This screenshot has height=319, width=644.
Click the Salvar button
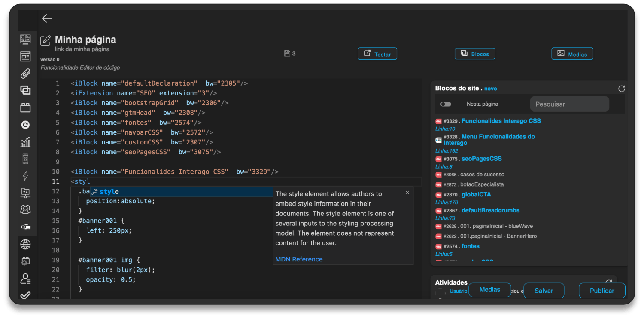(544, 291)
